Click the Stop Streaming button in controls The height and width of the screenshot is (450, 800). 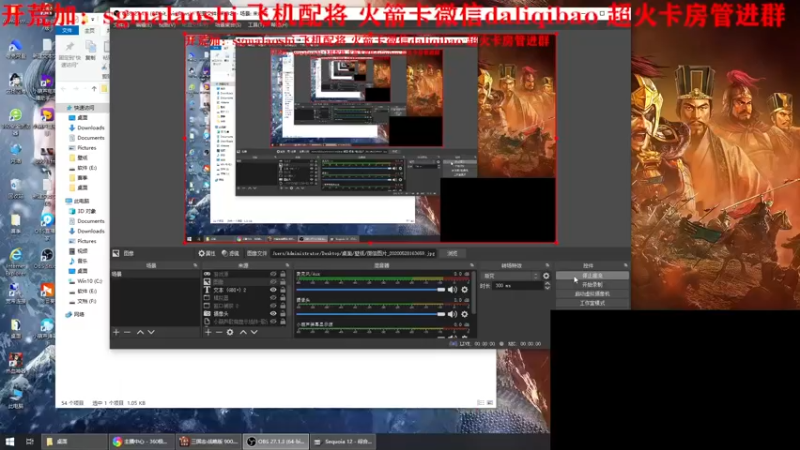tap(592, 276)
